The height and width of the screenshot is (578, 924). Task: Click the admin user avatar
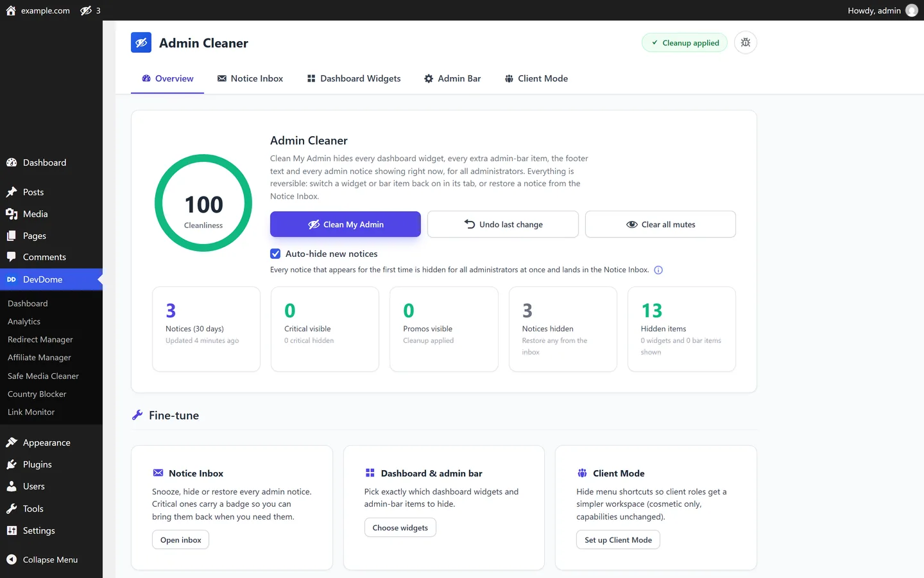[911, 10]
